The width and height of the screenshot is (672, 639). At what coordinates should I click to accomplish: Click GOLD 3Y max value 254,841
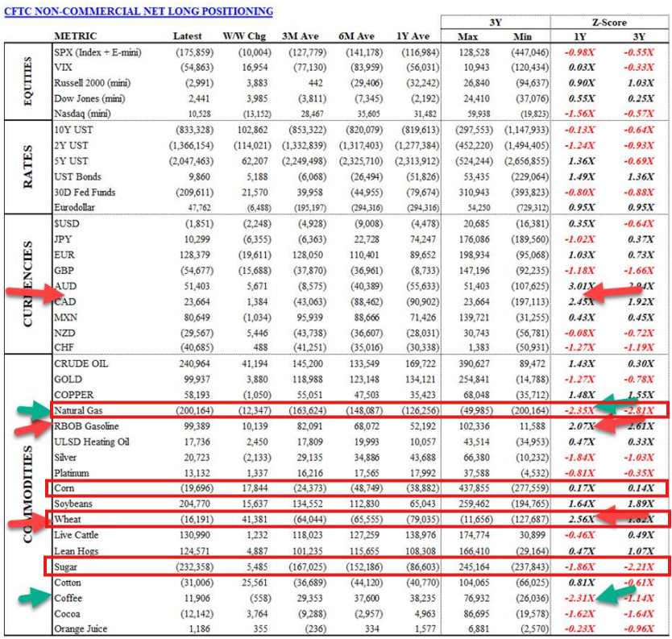474,380
